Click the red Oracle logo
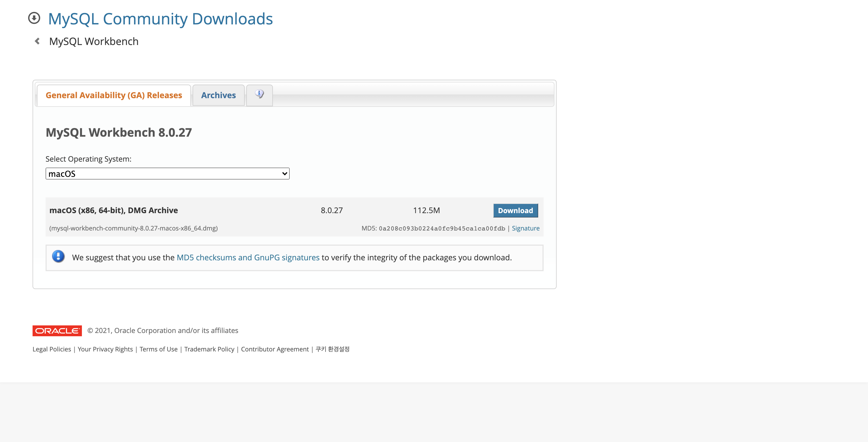Image resolution: width=868 pixels, height=442 pixels. pyautogui.click(x=57, y=331)
